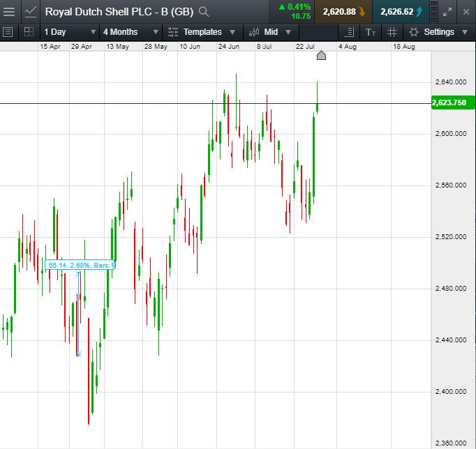
Task: Click the 22 Jul date label
Action: tap(305, 47)
